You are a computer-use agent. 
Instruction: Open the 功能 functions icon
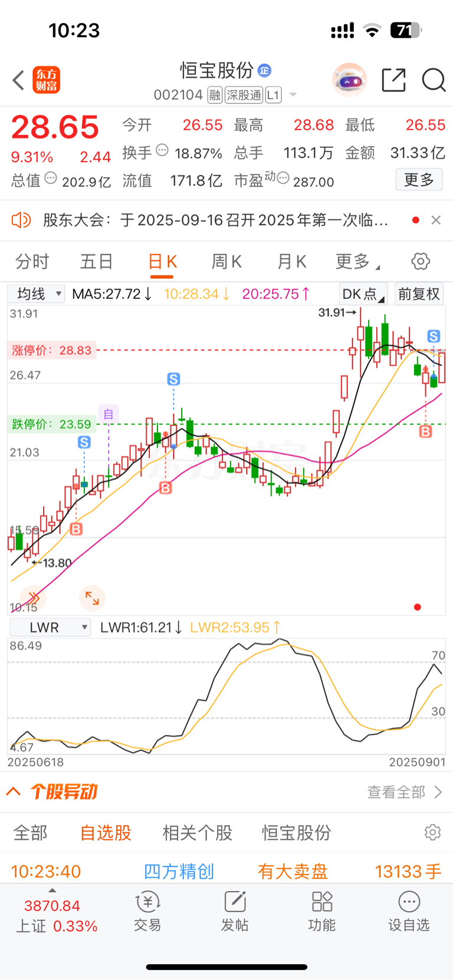coord(322,911)
